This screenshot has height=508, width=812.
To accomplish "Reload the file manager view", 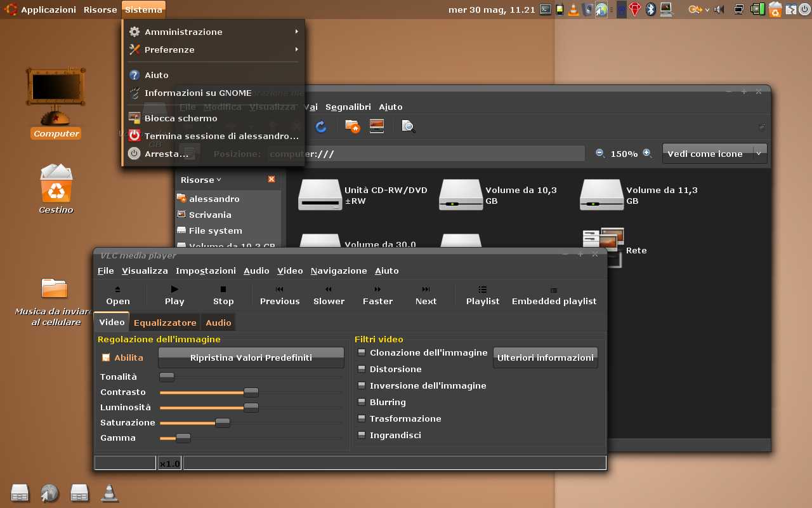I will point(321,126).
